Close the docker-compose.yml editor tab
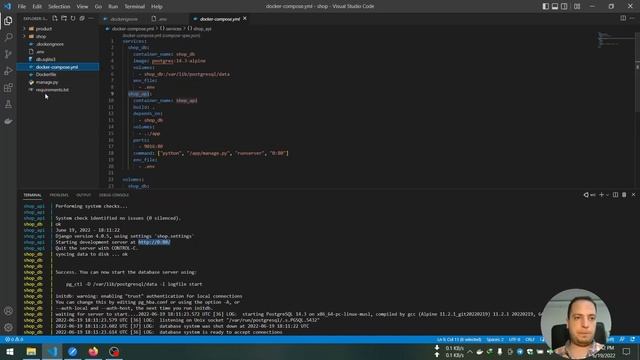 pyautogui.click(x=245, y=18)
